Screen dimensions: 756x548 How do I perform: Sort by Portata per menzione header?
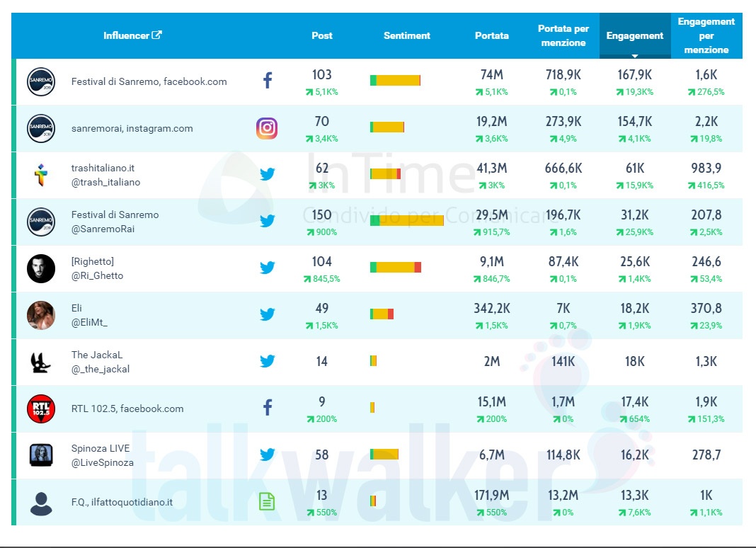(563, 35)
